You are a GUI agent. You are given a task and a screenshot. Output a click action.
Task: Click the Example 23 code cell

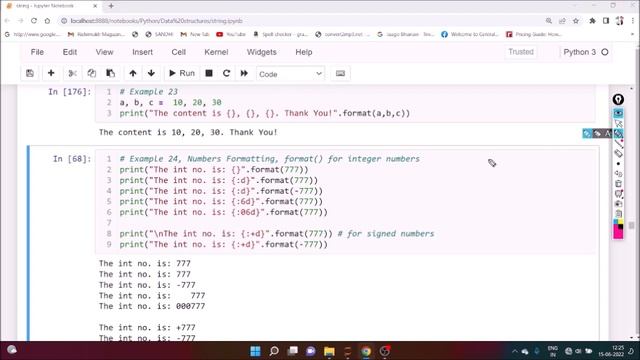(x=345, y=103)
